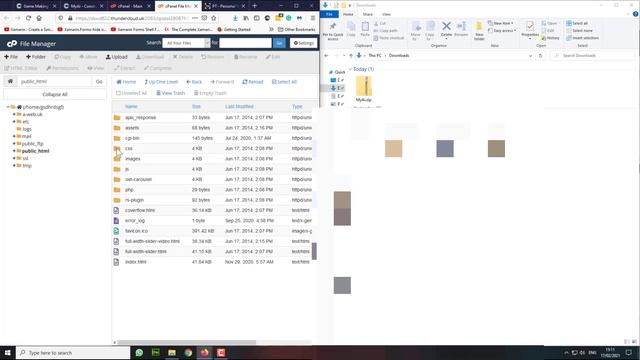
Task: Select the js folder icon
Action: [117, 169]
